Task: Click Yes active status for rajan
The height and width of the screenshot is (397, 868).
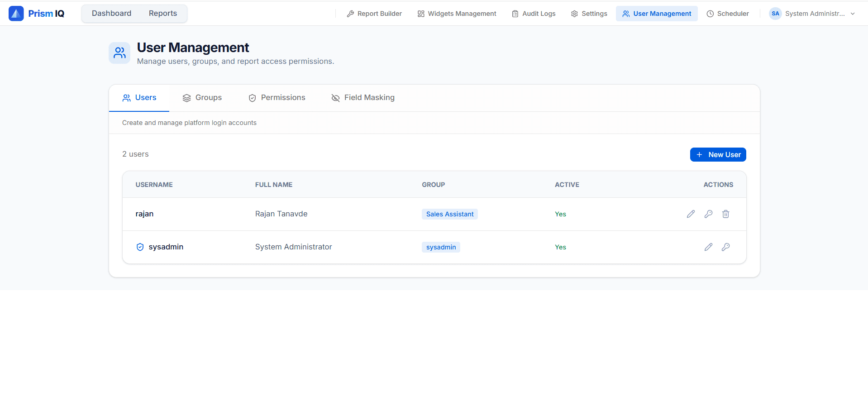Action: (560, 214)
